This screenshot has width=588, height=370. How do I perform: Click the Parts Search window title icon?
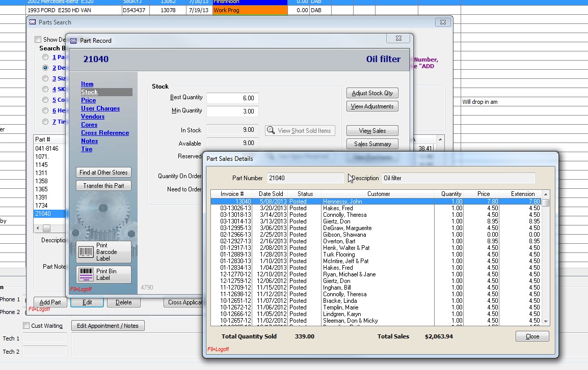[x=33, y=22]
